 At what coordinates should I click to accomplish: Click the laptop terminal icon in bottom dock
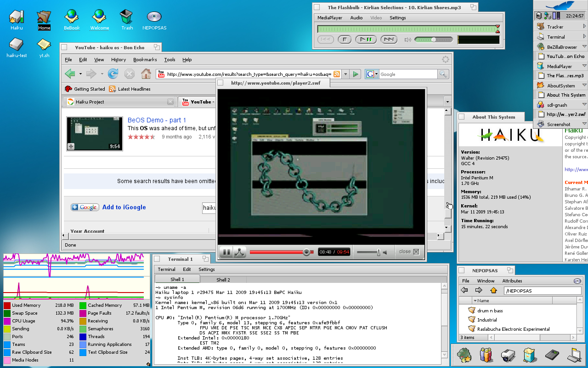pos(575,355)
